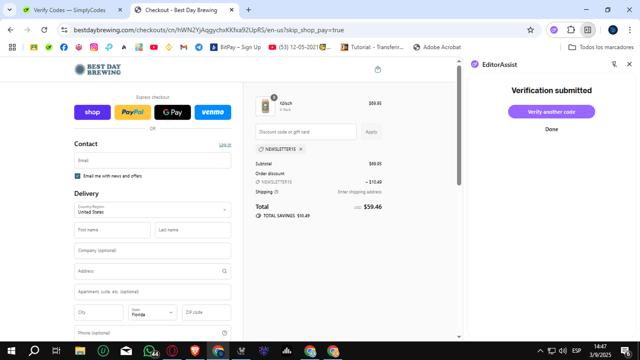Image resolution: width=640 pixels, height=360 pixels.
Task: Bookmark this page with the star icon
Action: (x=530, y=30)
